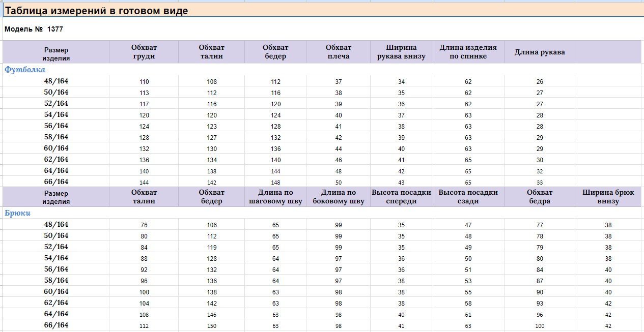Click the "Высота посадки спереди" header cell
This screenshot has height=332, width=644.
pos(401,197)
